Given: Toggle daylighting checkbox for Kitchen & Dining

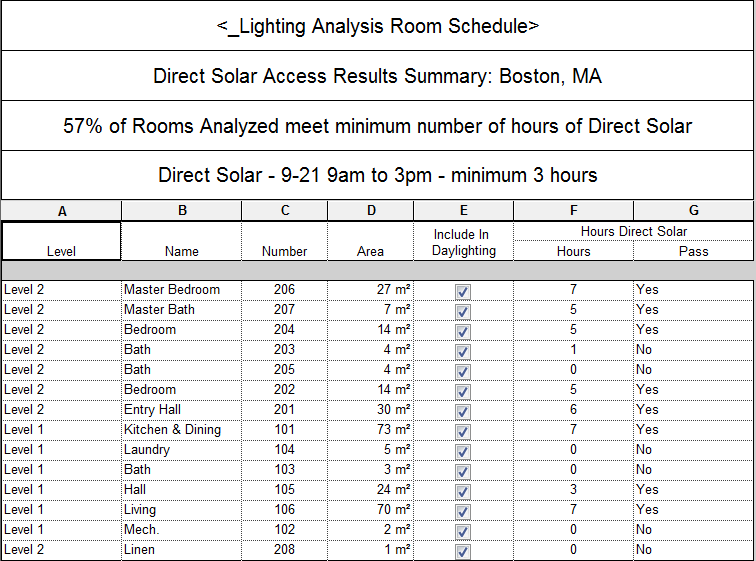Looking at the screenshot, I should point(462,431).
